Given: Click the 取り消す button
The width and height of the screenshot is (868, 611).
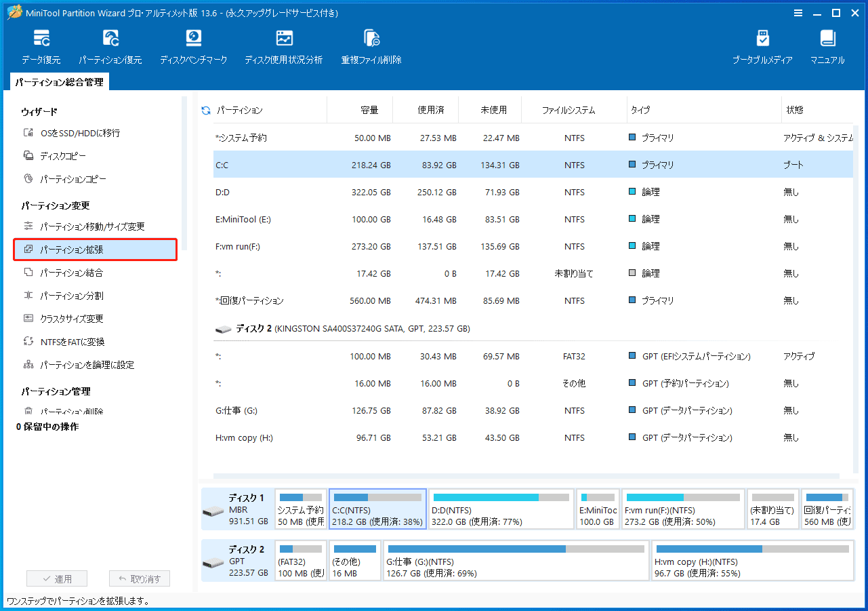Looking at the screenshot, I should coord(140,578).
